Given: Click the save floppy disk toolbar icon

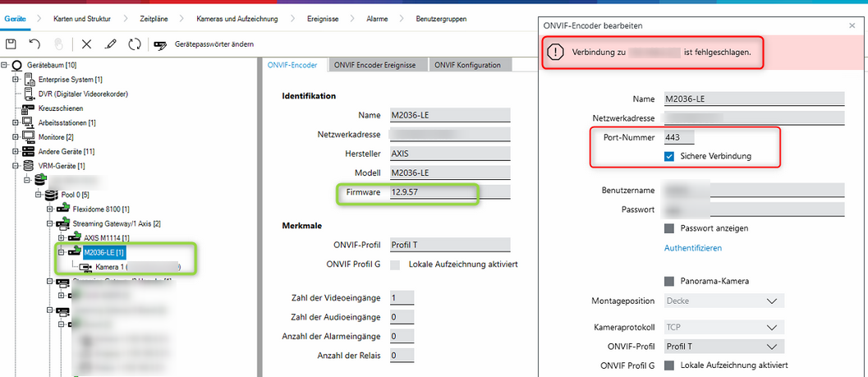Looking at the screenshot, I should (x=11, y=44).
